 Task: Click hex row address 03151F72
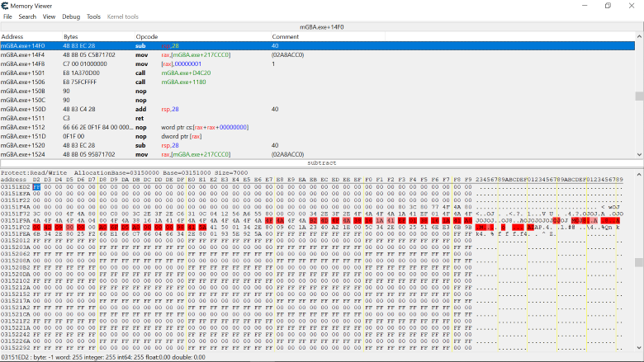tap(15, 214)
